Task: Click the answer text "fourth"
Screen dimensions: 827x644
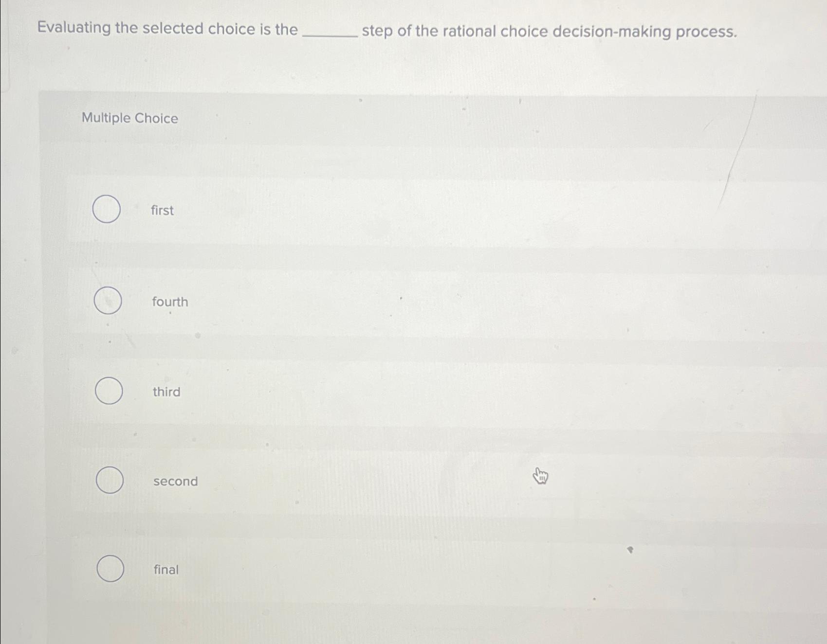Action: (169, 302)
